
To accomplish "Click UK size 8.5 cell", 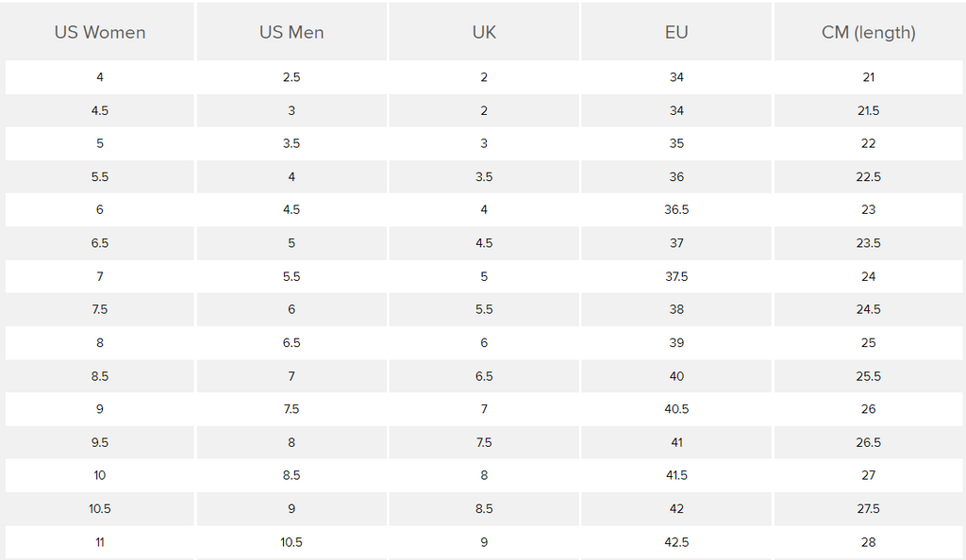I will 484,509.
